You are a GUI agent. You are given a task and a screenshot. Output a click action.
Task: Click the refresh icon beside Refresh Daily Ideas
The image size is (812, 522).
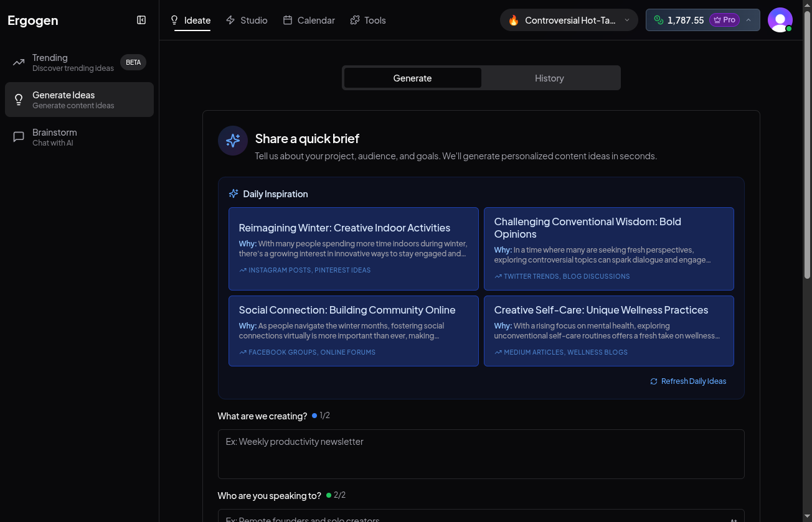pyautogui.click(x=654, y=381)
